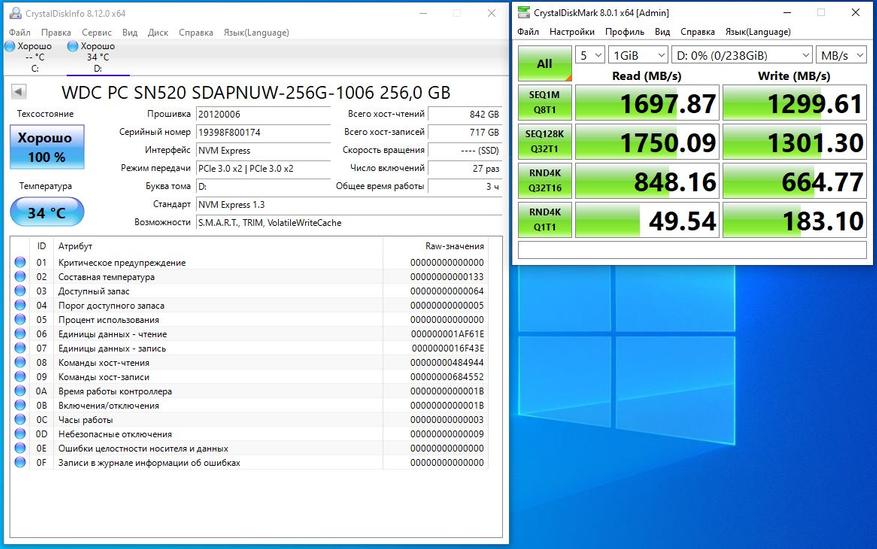This screenshot has height=549, width=877.
Task: Click the CrystalDiskMark title bar icon
Action: click(x=526, y=12)
